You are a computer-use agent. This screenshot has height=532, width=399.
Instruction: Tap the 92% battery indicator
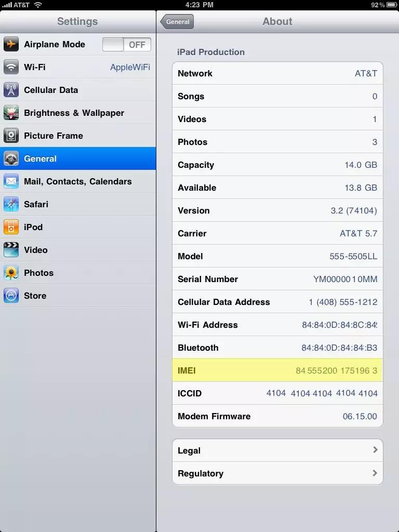(x=384, y=5)
